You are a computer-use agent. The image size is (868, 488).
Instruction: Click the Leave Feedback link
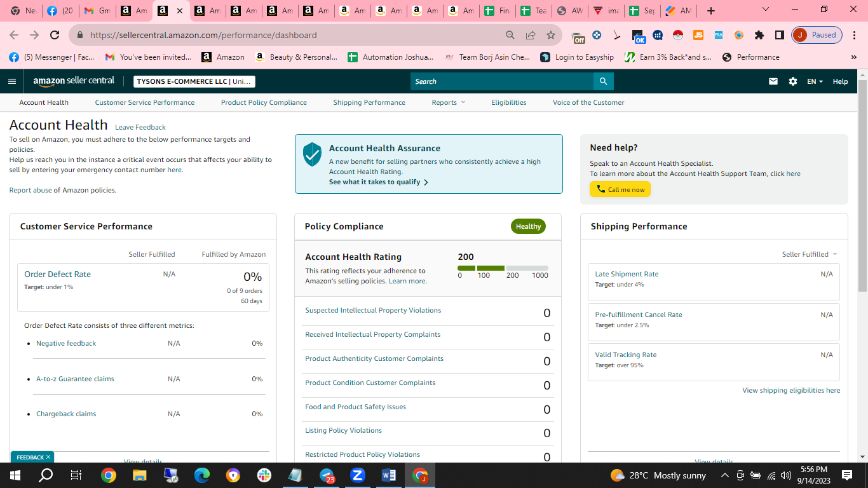[140, 127]
